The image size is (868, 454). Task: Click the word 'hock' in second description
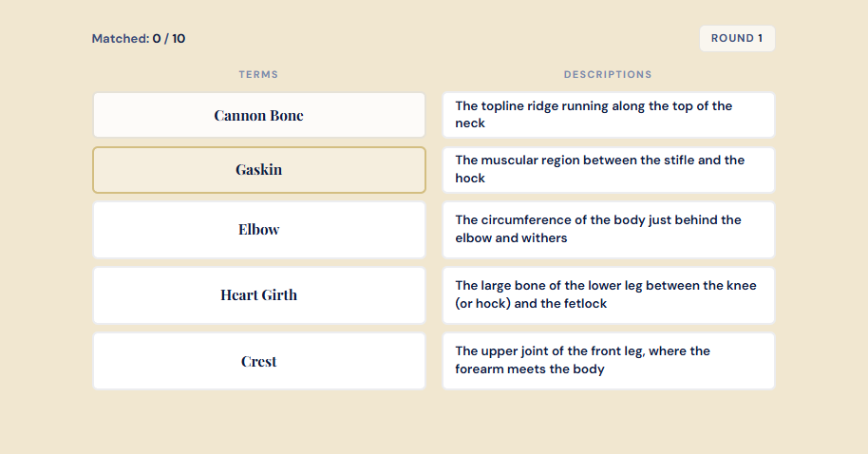470,179
